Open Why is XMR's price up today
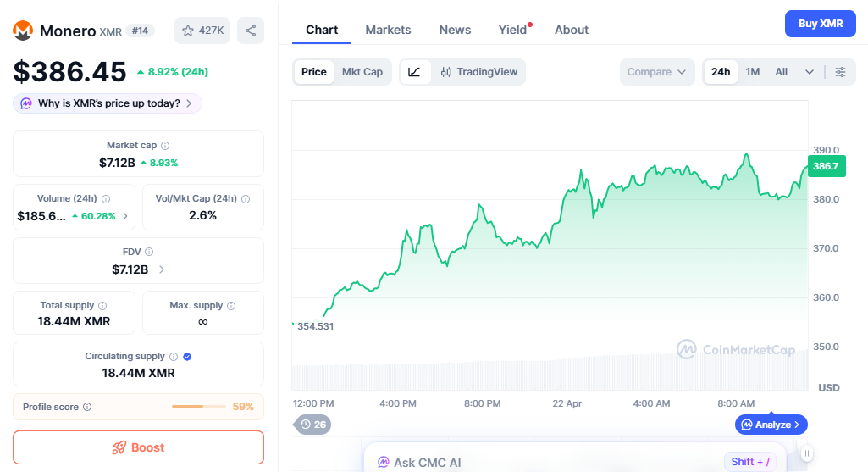Image resolution: width=868 pixels, height=472 pixels. (108, 103)
